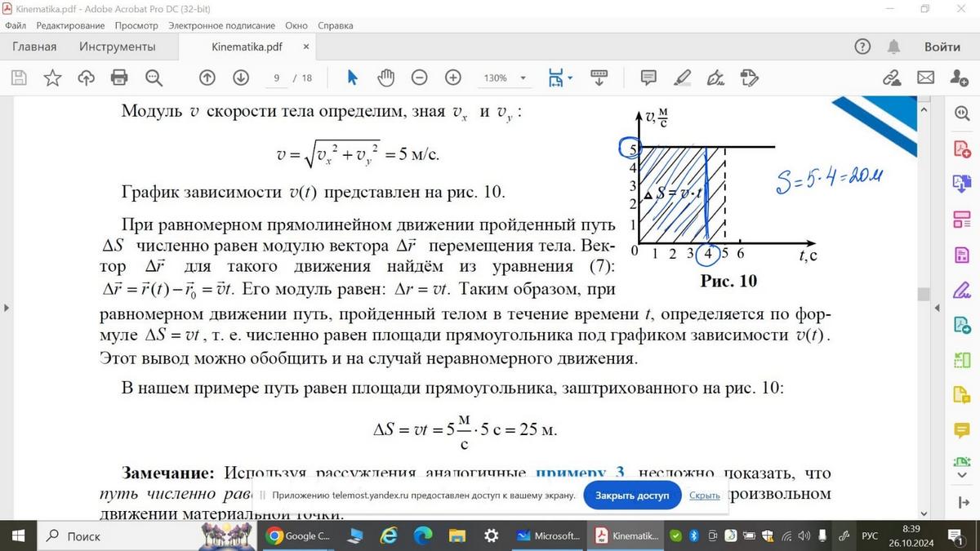Bookmark the file with the star icon
Viewport: 980px width, 551px height.
pyautogui.click(x=52, y=78)
